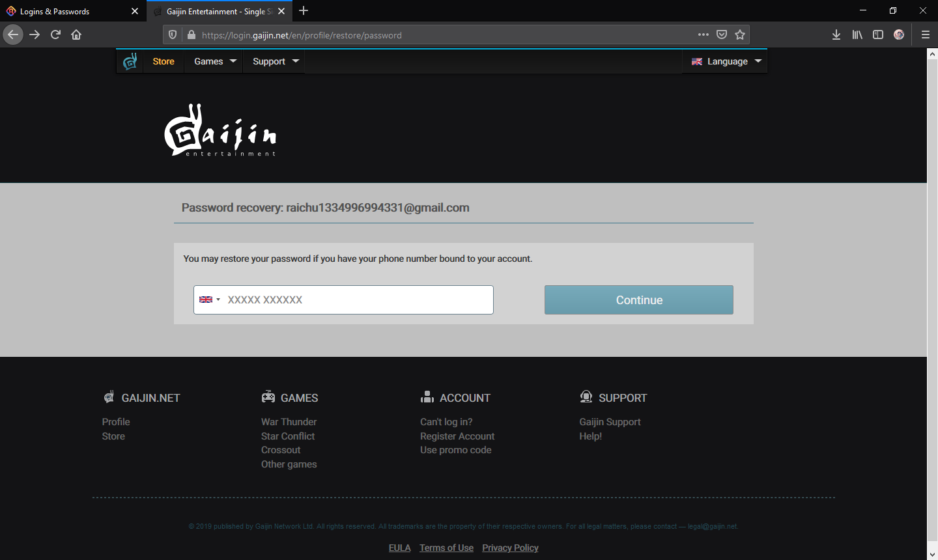Click the browser forward arrow
The width and height of the screenshot is (938, 560).
coord(35,35)
